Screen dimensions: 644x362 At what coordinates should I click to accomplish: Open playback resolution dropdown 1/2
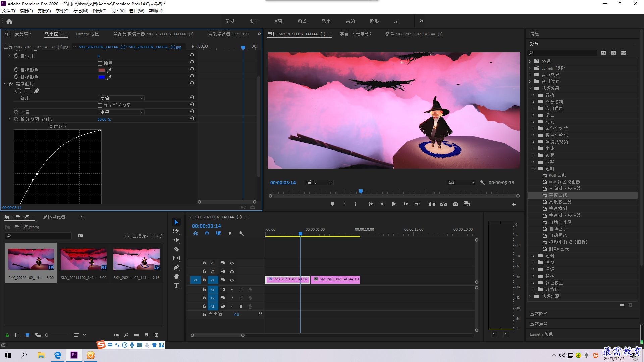[462, 182]
